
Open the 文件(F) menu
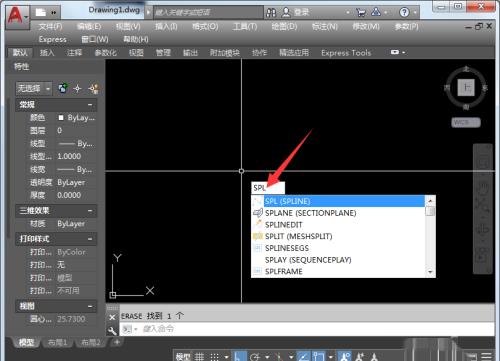50,26
